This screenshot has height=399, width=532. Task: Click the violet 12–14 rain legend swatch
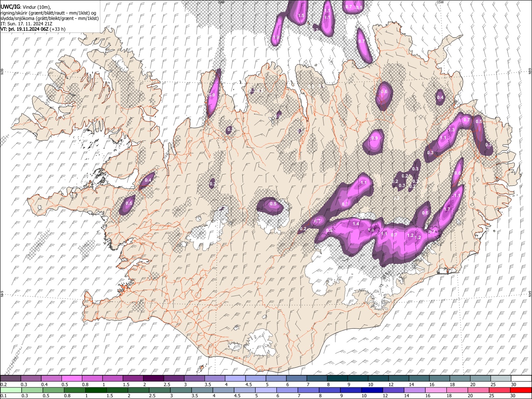[x=393, y=390]
